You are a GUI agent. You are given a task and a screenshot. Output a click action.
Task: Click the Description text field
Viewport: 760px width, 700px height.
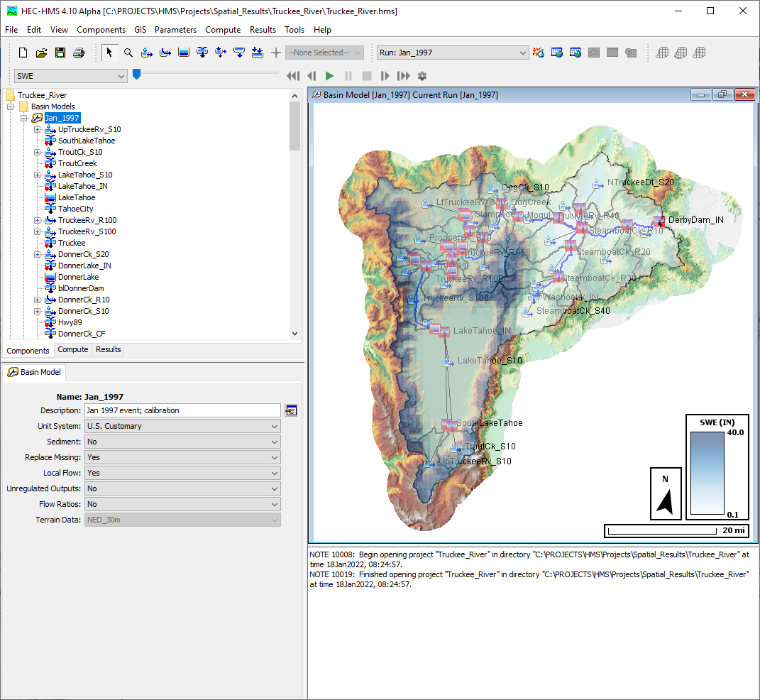coord(183,410)
